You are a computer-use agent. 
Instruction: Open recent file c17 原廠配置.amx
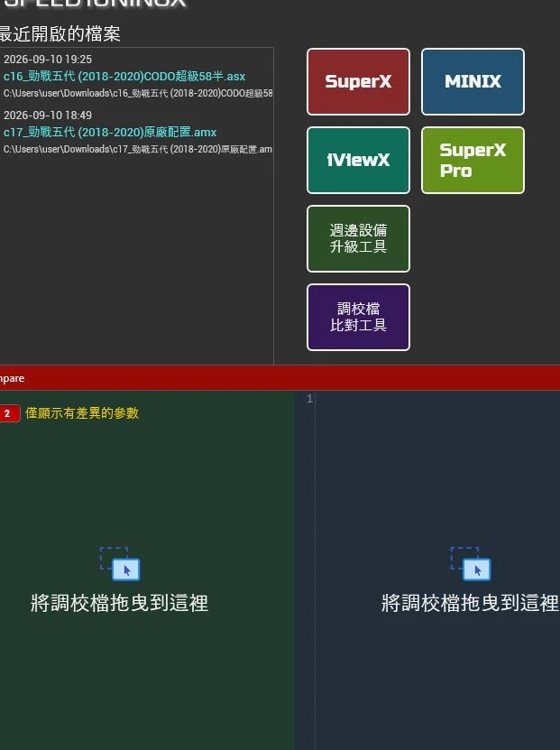tap(110, 133)
